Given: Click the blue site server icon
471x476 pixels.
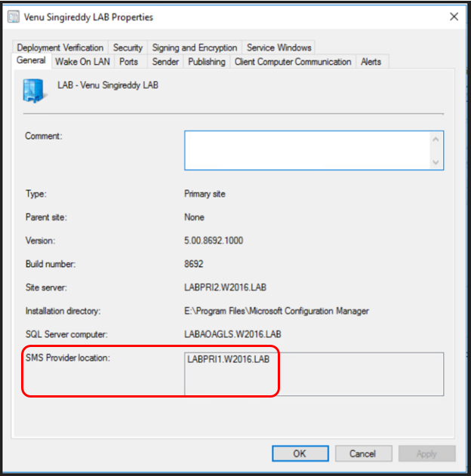Looking at the screenshot, I should pos(34,91).
